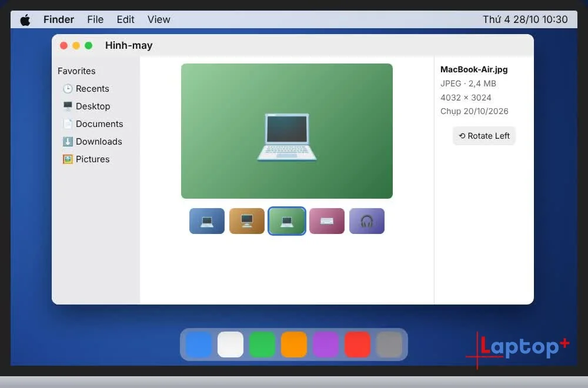
Task: Open the gray Dock app
Action: tap(389, 344)
